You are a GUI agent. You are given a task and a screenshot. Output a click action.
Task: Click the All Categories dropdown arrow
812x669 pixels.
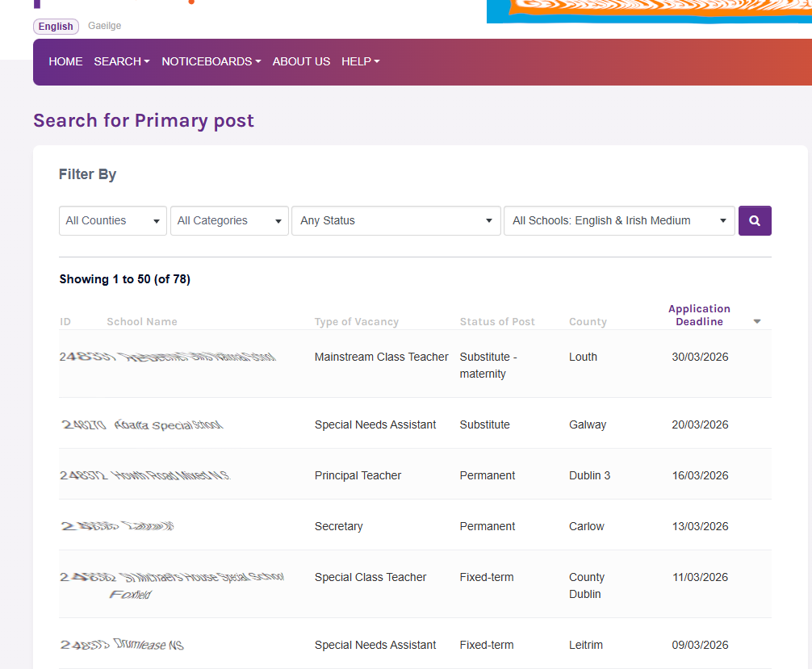click(x=278, y=220)
